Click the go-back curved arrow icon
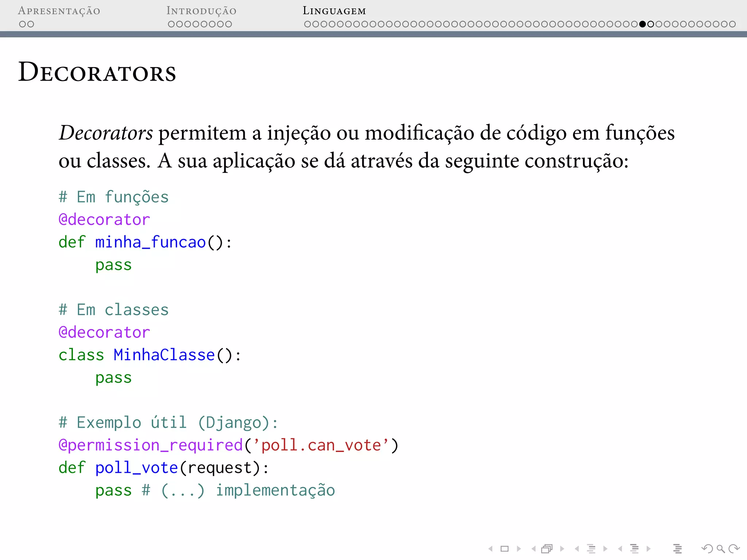This screenshot has height=560, width=747. pos(707,548)
